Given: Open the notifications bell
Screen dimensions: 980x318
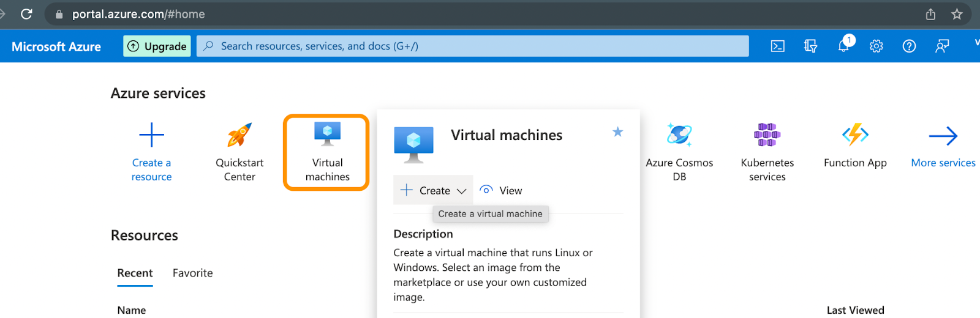Looking at the screenshot, I should point(844,46).
